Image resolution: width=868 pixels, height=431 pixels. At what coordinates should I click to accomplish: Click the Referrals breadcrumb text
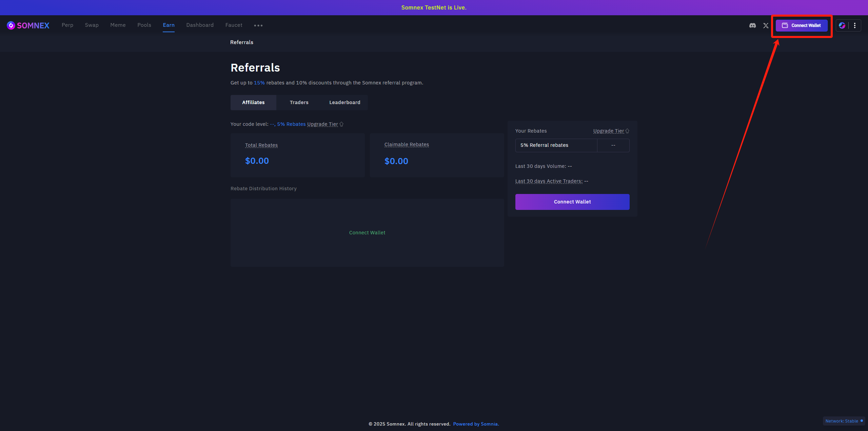tap(242, 42)
